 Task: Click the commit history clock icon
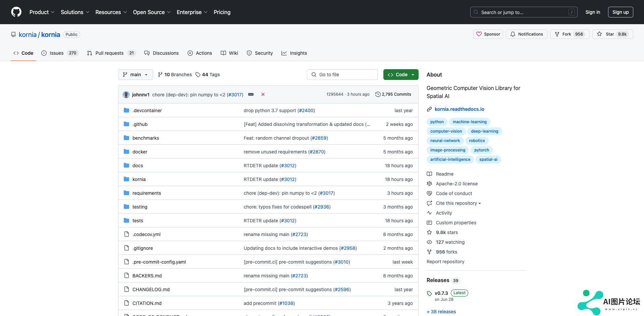coord(378,94)
